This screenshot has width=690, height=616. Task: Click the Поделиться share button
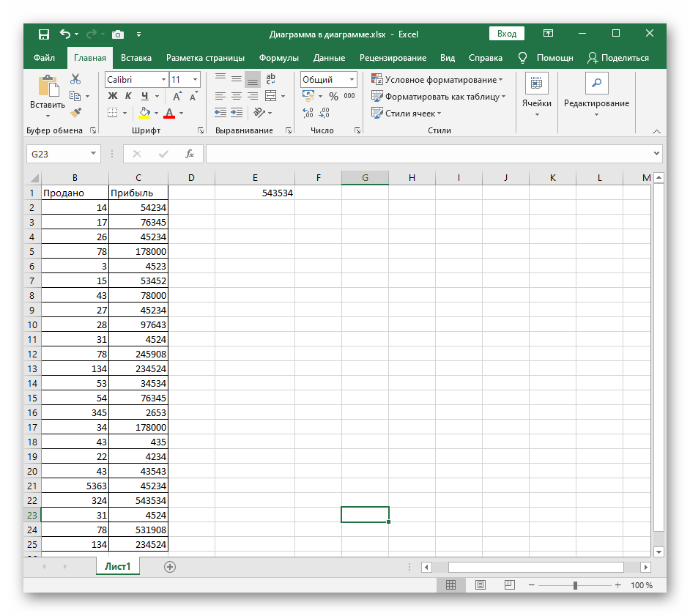618,58
